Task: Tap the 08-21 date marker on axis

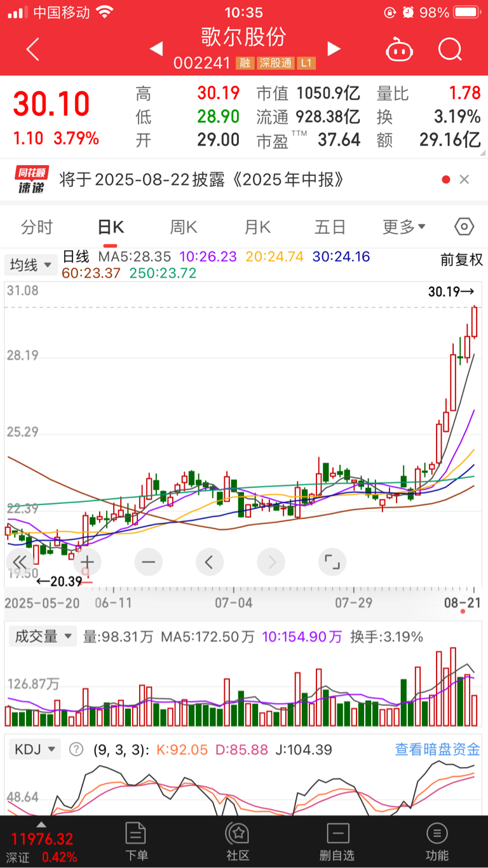Action: (x=462, y=602)
